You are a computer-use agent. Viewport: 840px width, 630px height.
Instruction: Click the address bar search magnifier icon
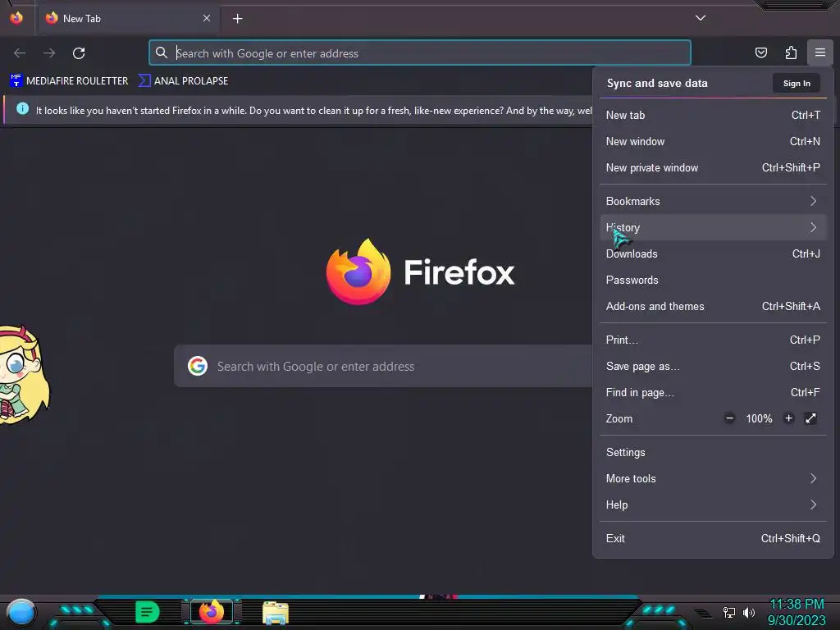pyautogui.click(x=162, y=52)
